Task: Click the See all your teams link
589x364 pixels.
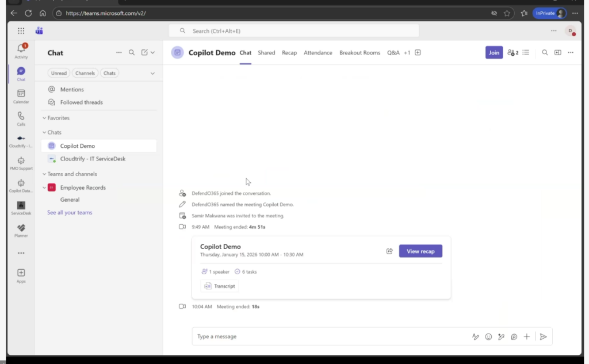Action: [x=70, y=213]
